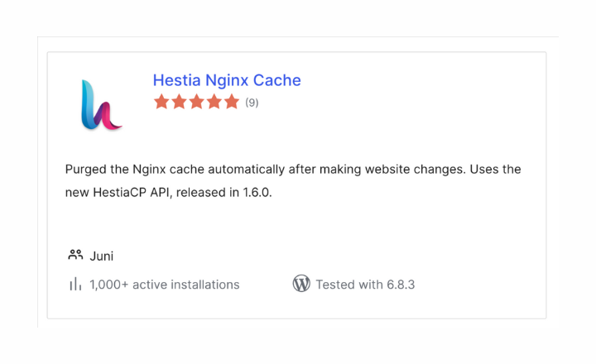The height and width of the screenshot is (364, 596).
Task: Click the author people icon beside Juni
Action: tap(75, 255)
